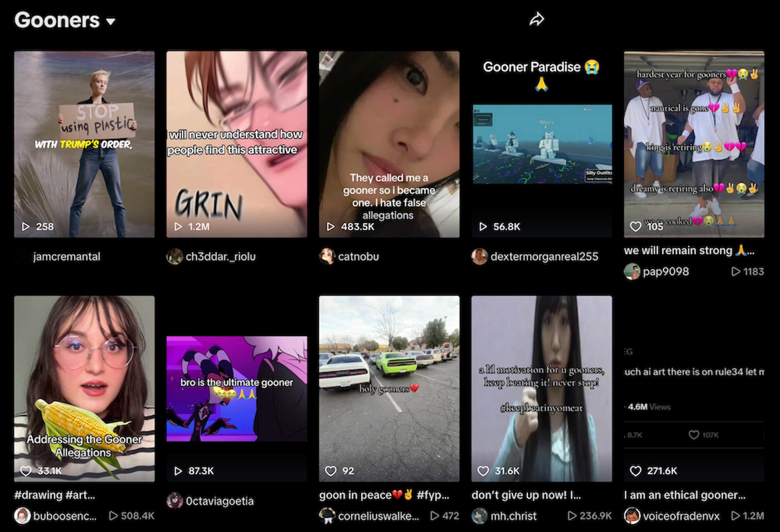Expand the Gooners collection dropdown arrow
780x532 pixels.
pos(110,21)
